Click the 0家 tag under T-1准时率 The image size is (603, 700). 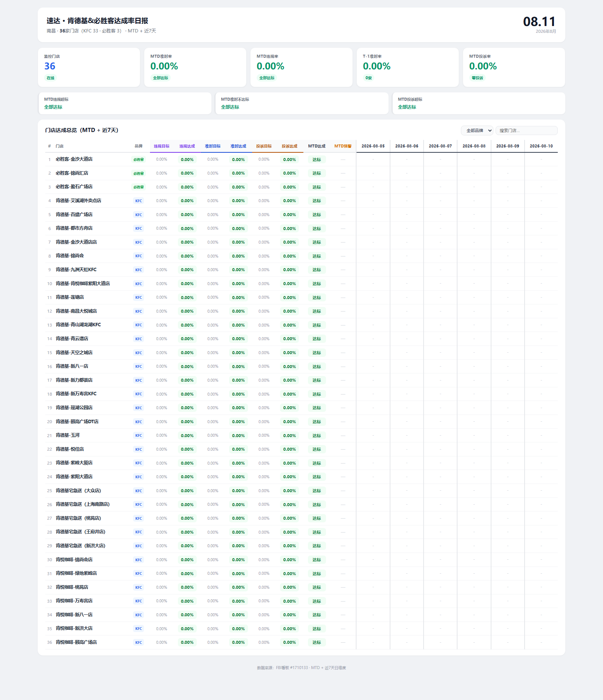pos(369,78)
